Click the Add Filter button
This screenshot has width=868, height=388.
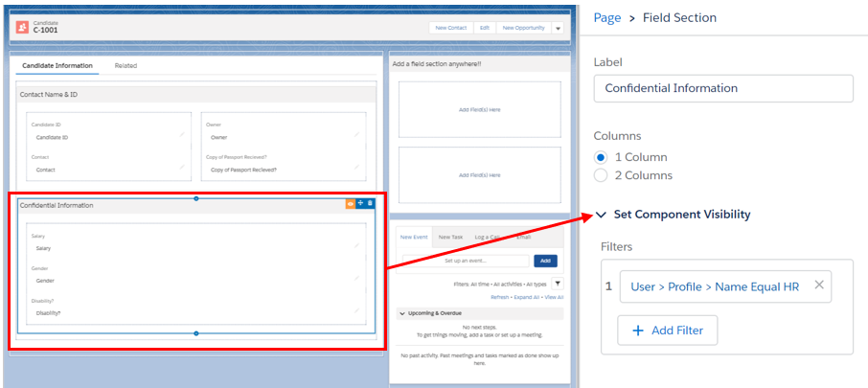point(668,331)
